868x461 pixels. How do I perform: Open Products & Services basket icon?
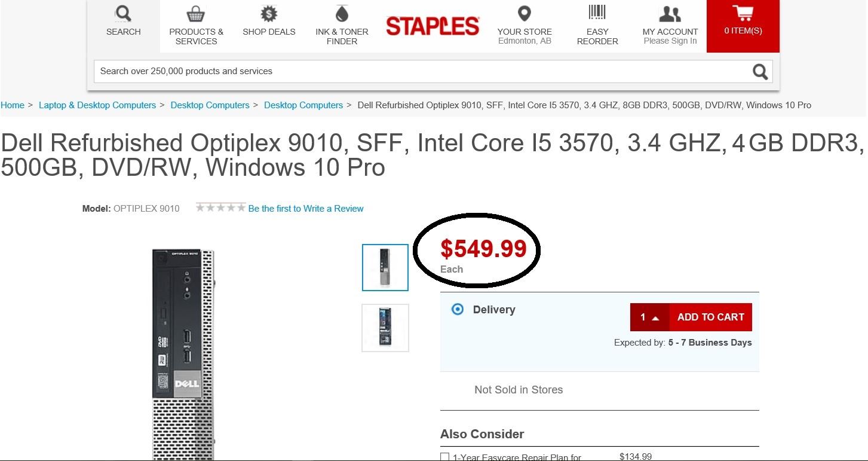coord(196,13)
